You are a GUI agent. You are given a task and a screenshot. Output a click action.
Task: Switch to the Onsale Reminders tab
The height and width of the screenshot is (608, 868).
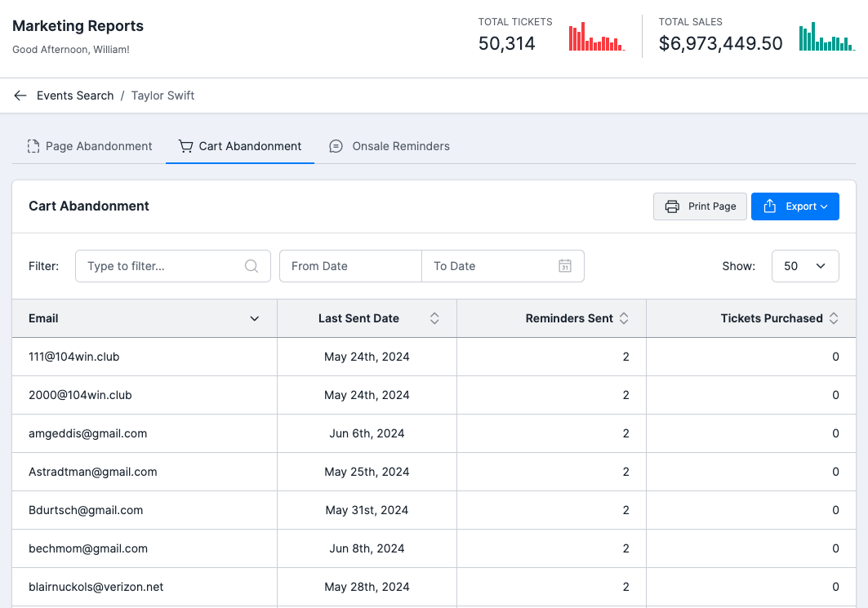(x=389, y=146)
